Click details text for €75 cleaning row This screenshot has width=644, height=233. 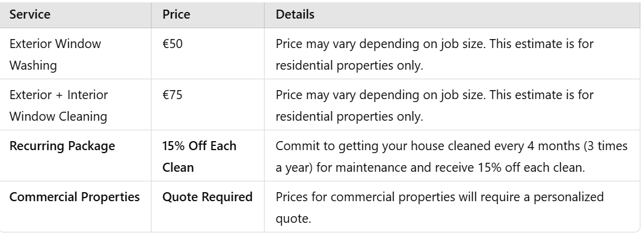point(435,106)
